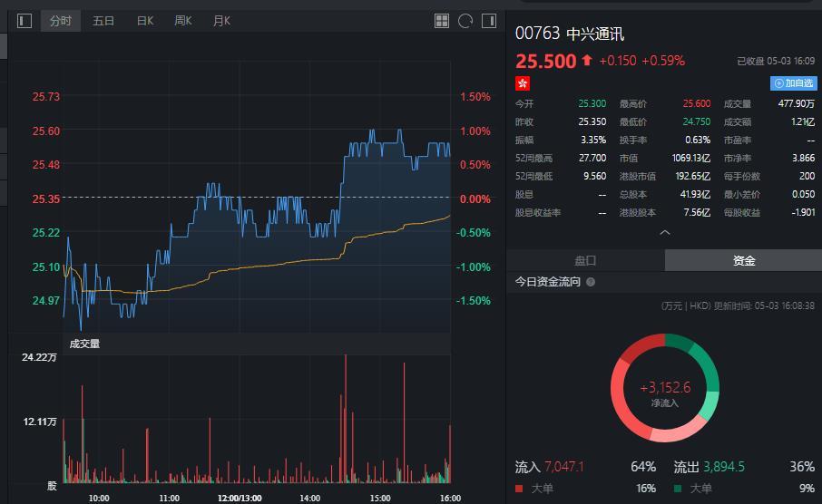
Task: Click the 25.60 price axis label
Action: 46,131
